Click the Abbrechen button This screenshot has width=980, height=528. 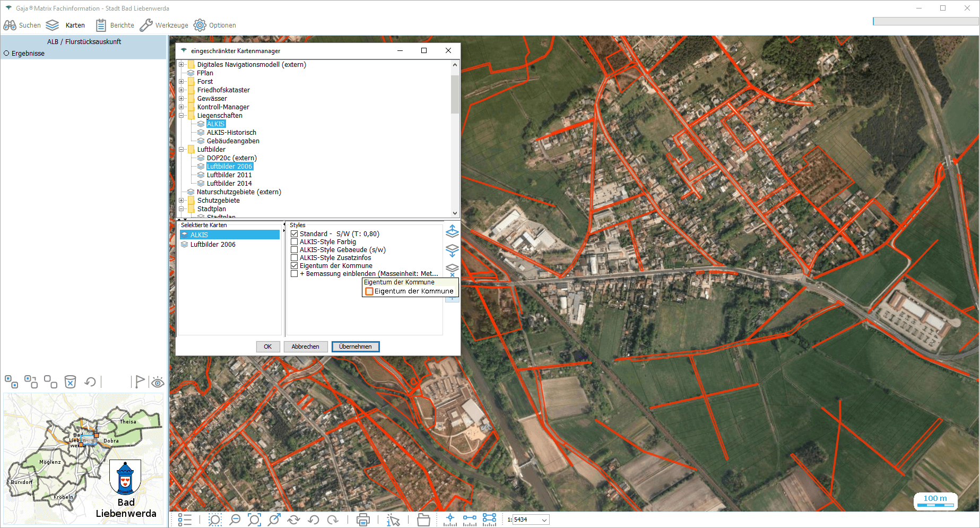coord(305,347)
